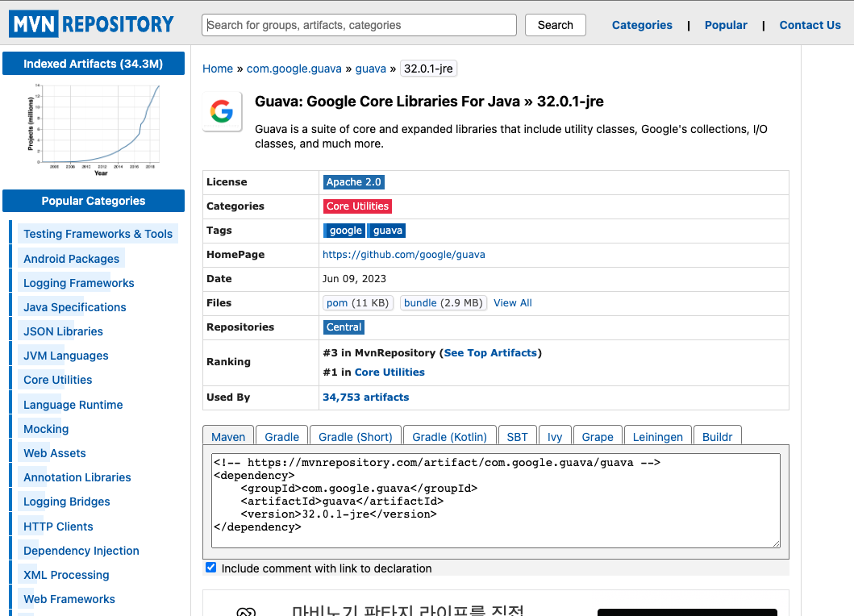Open Logging Frameworks category
This screenshot has height=616, width=854.
pyautogui.click(x=78, y=283)
